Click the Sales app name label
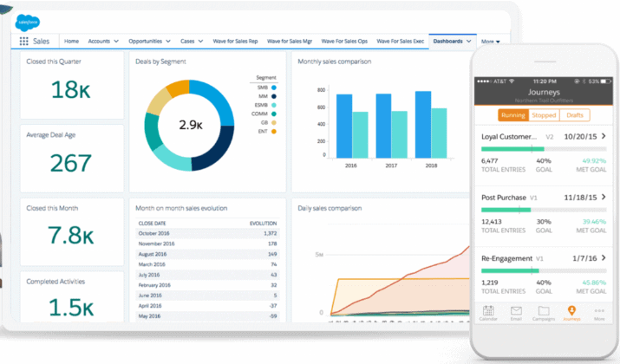 41,41
